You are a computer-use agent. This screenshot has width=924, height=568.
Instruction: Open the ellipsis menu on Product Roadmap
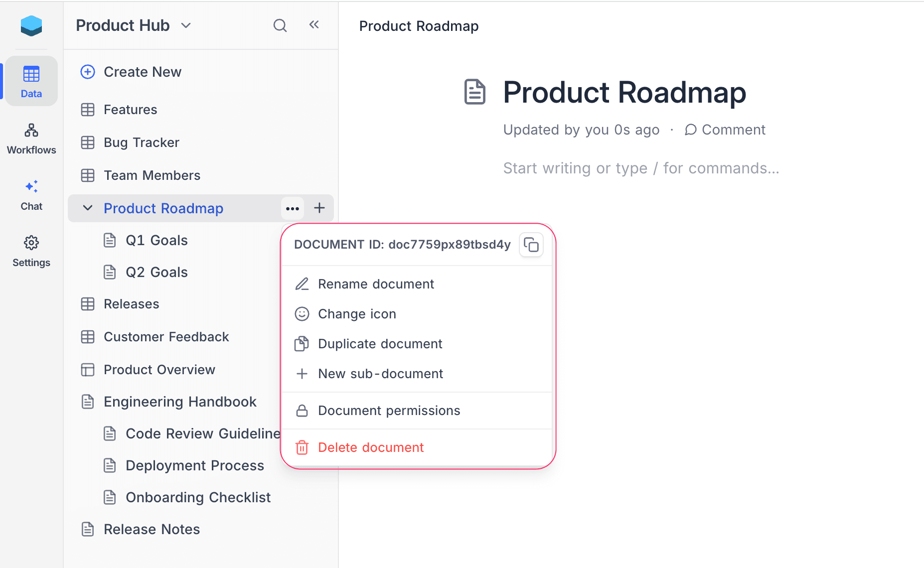pyautogui.click(x=292, y=208)
